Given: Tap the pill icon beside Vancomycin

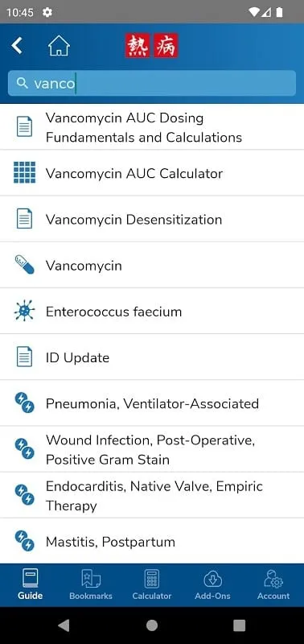Looking at the screenshot, I should 24,265.
